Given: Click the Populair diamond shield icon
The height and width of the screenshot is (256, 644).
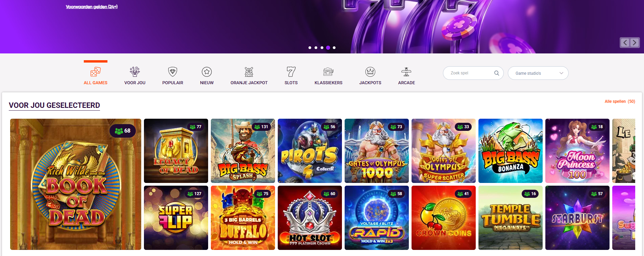Looking at the screenshot, I should (x=173, y=72).
